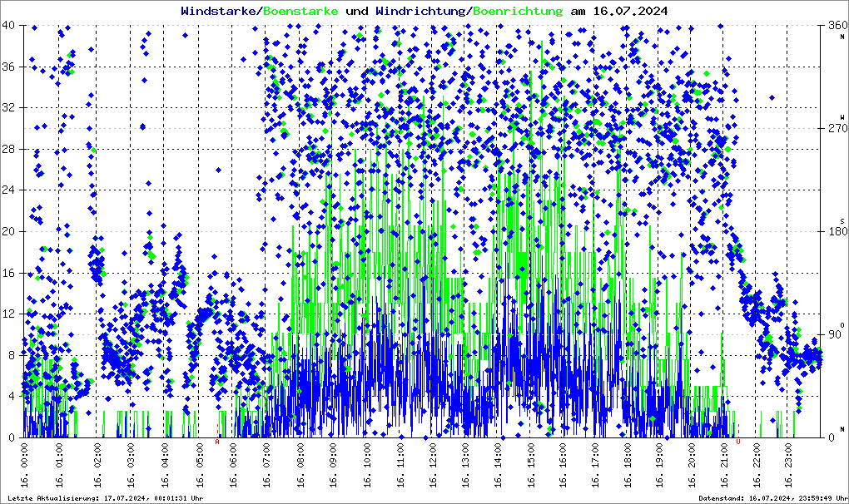Screen dimensions: 849x504
Task: Click the W compass letter above 270
Action: [x=842, y=116]
